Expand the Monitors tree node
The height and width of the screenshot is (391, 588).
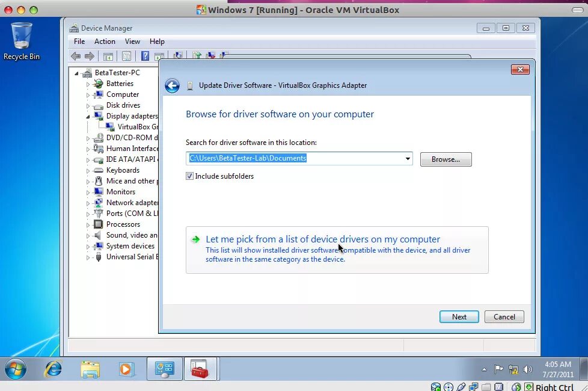click(x=88, y=192)
